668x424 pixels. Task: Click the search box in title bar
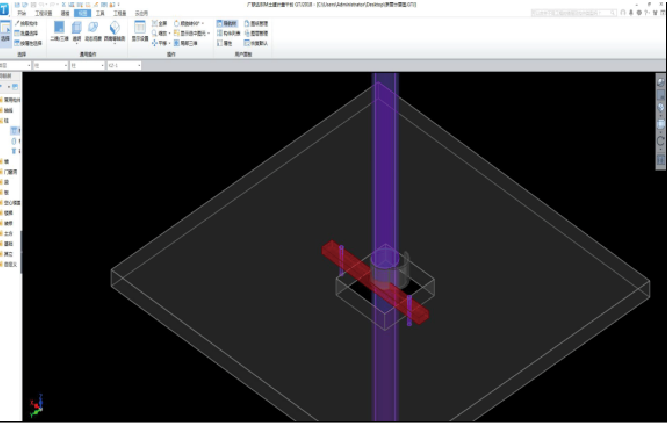[573, 13]
